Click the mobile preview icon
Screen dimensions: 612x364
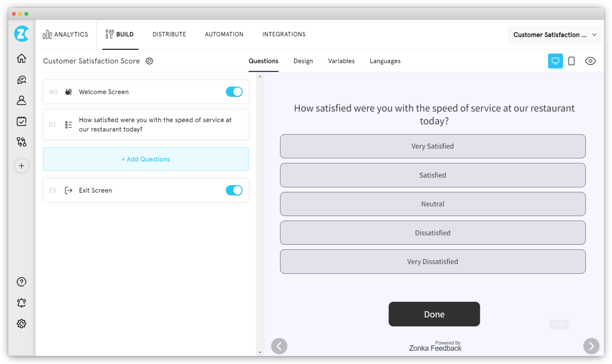click(x=571, y=61)
